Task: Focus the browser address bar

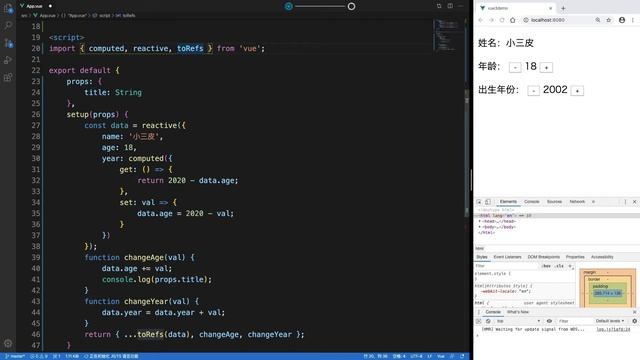Action: click(x=558, y=20)
